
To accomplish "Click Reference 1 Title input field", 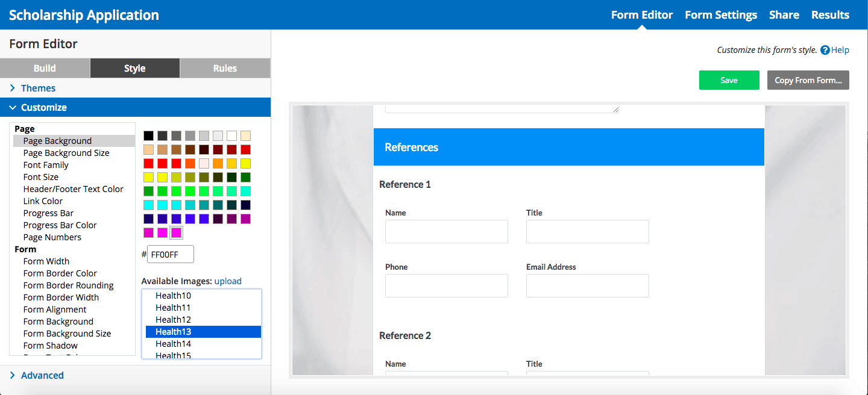I will 588,231.
